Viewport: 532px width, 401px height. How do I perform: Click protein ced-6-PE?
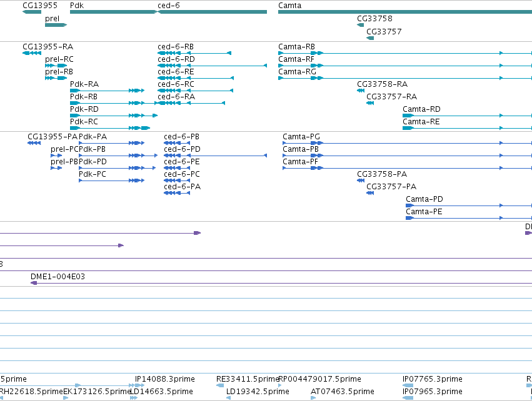[x=182, y=162]
